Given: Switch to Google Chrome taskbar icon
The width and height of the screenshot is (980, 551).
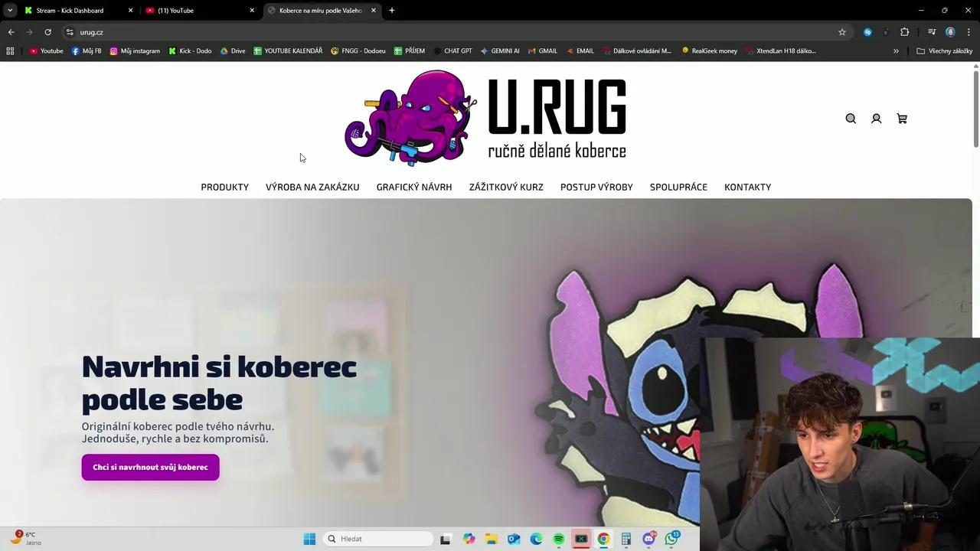Looking at the screenshot, I should click(603, 539).
